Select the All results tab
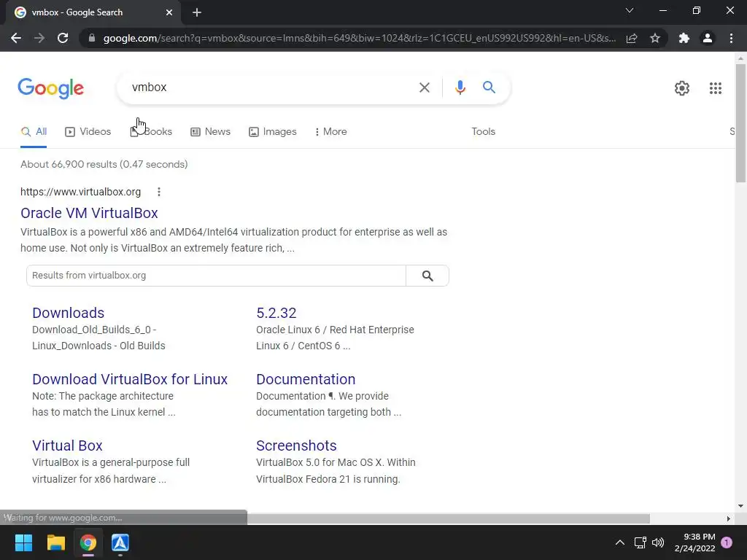747x560 pixels. 34,132
